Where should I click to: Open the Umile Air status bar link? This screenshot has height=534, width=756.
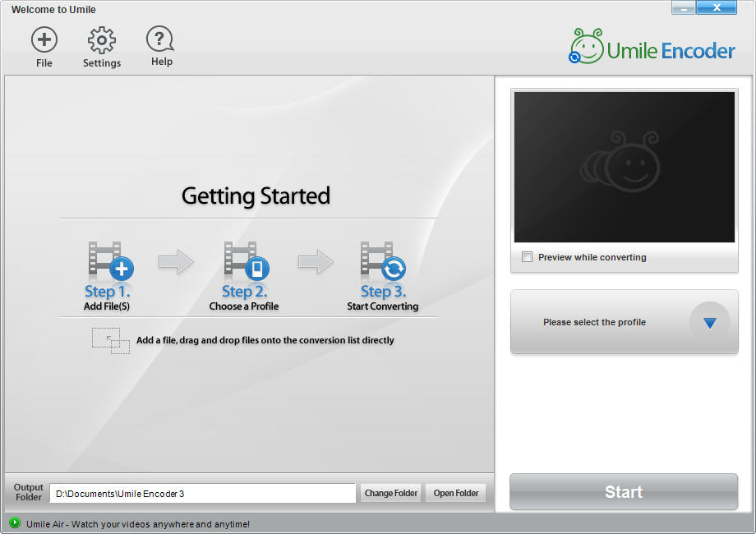[x=138, y=523]
